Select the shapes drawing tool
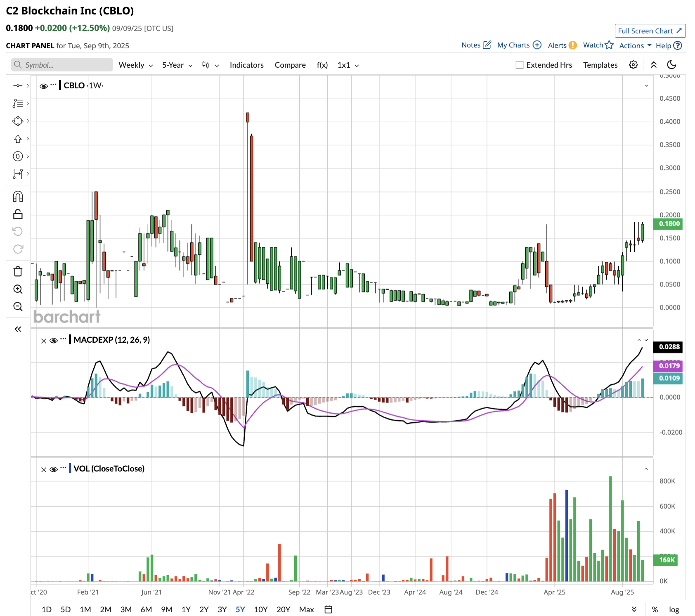 [x=18, y=121]
